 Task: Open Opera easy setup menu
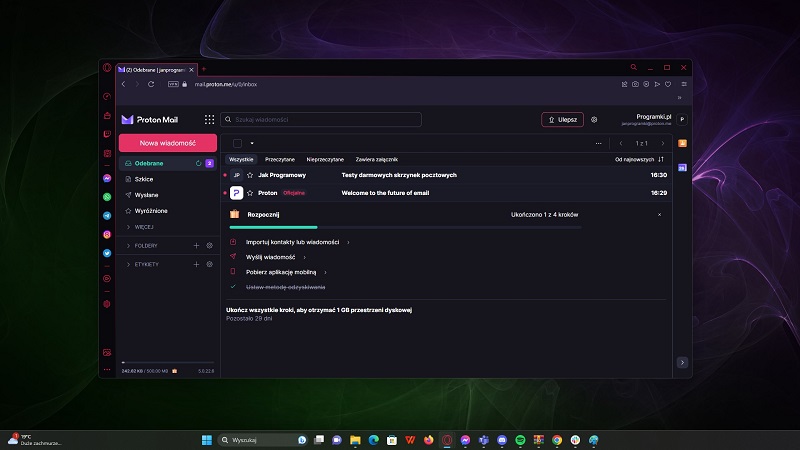(684, 84)
